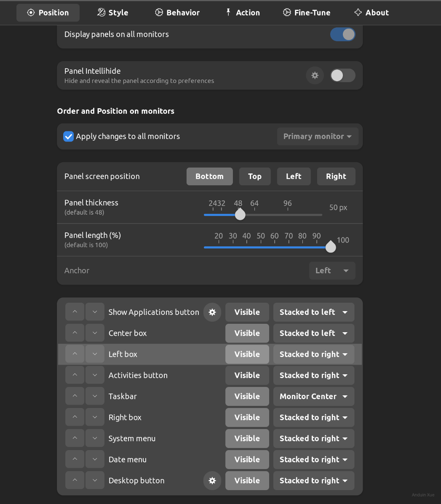Move Activities button up with arrow icon
441x504 pixels.
pyautogui.click(x=75, y=375)
